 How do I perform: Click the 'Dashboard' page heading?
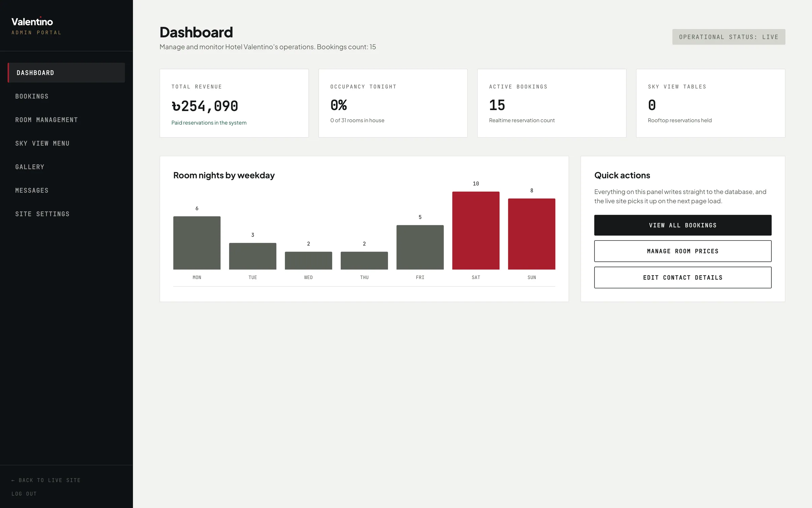(x=196, y=32)
